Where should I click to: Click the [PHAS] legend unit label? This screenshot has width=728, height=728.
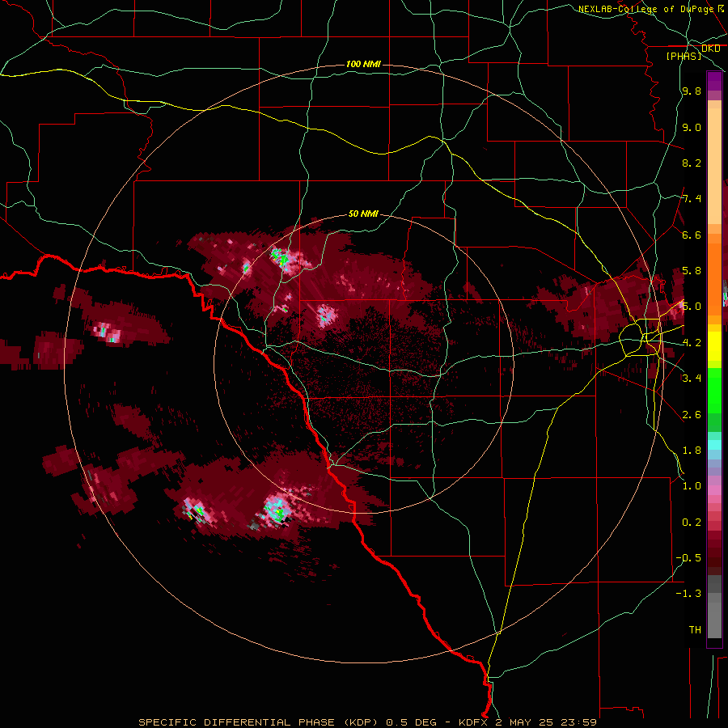pos(684,56)
